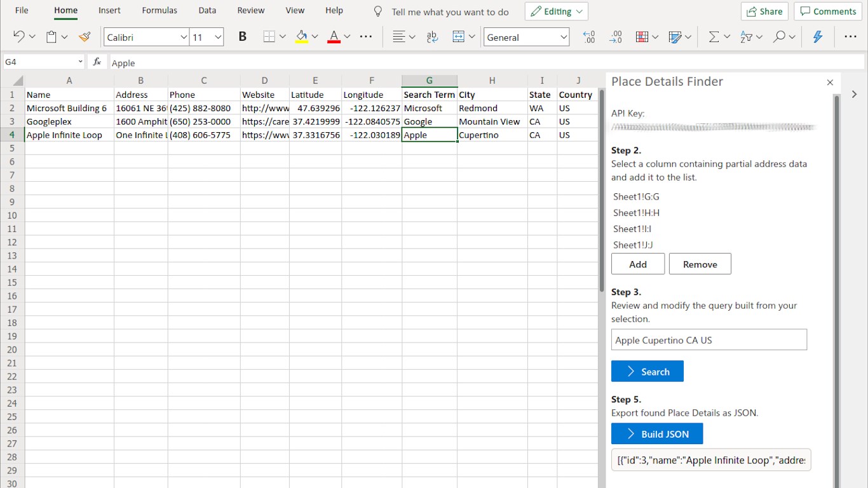Screen dimensions: 868x488
Task: Click the Build JSON button
Action: (x=657, y=434)
